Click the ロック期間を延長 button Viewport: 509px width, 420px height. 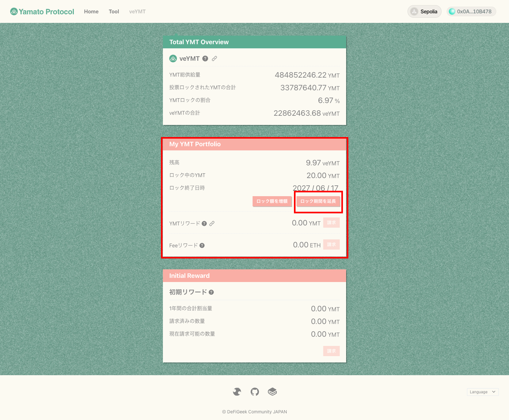(x=318, y=201)
